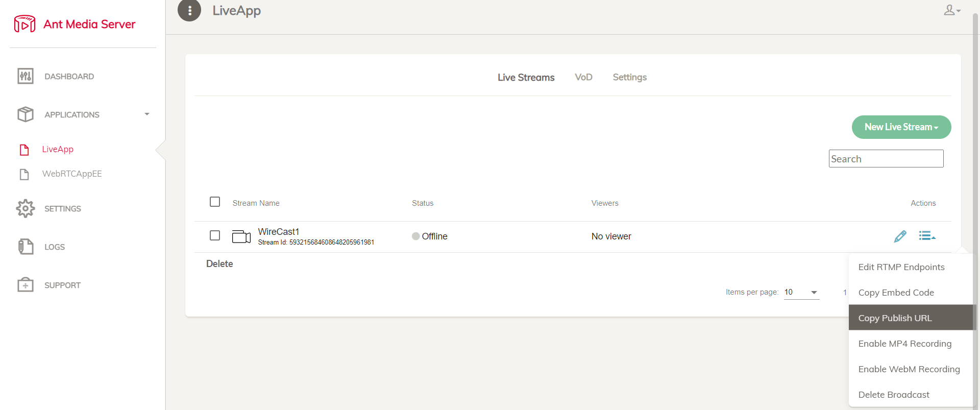Viewport: 980px width, 410px height.
Task: Open the WebRTCAppEE application link
Action: [72, 174]
